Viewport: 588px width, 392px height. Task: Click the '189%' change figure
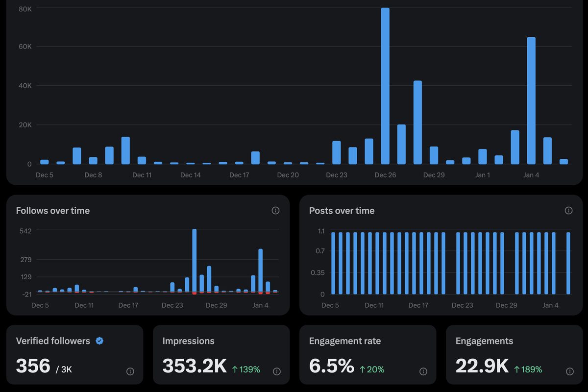click(532, 369)
